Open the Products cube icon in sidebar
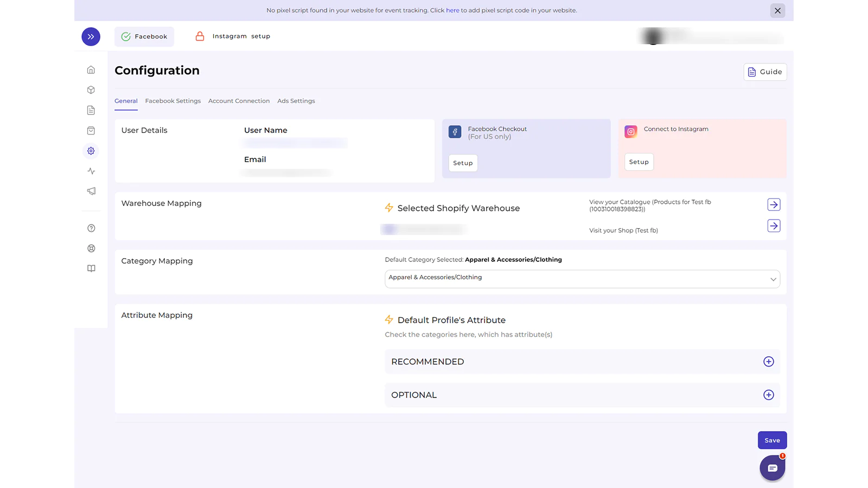This screenshot has height=488, width=868. pos(91,90)
